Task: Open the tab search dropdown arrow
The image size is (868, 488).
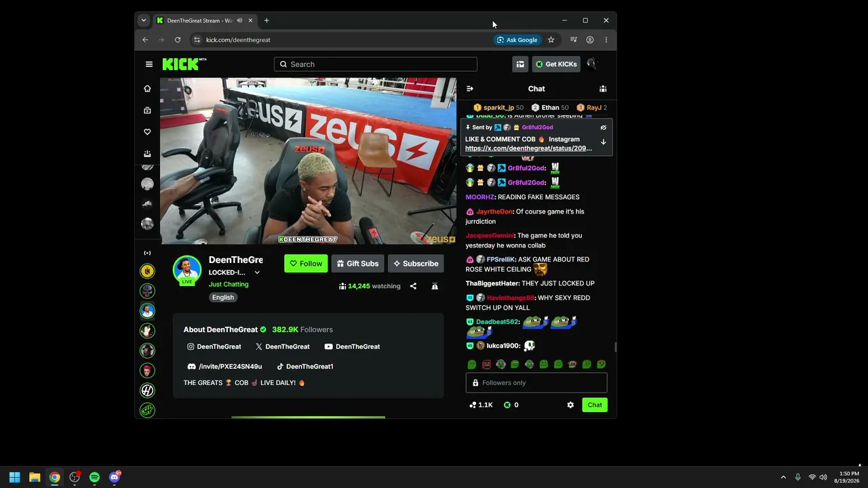Action: (x=143, y=20)
